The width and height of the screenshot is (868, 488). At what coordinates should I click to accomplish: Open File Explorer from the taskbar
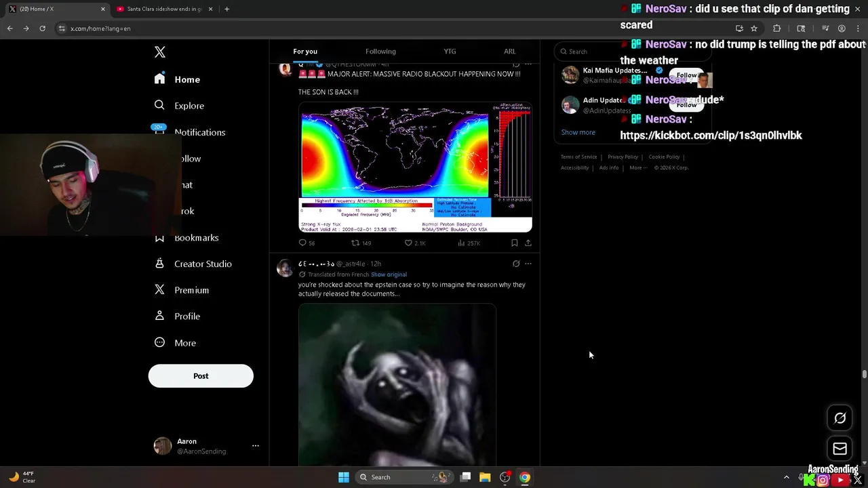(485, 477)
